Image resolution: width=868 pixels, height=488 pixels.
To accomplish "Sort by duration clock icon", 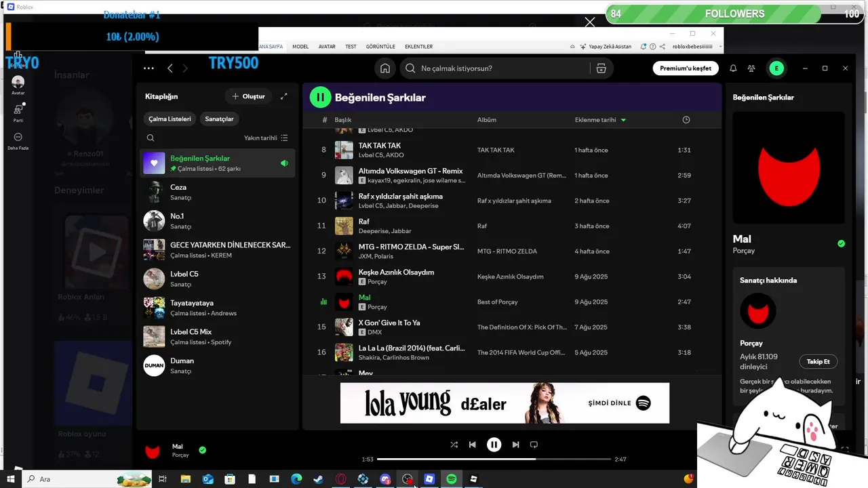I will click(x=686, y=120).
